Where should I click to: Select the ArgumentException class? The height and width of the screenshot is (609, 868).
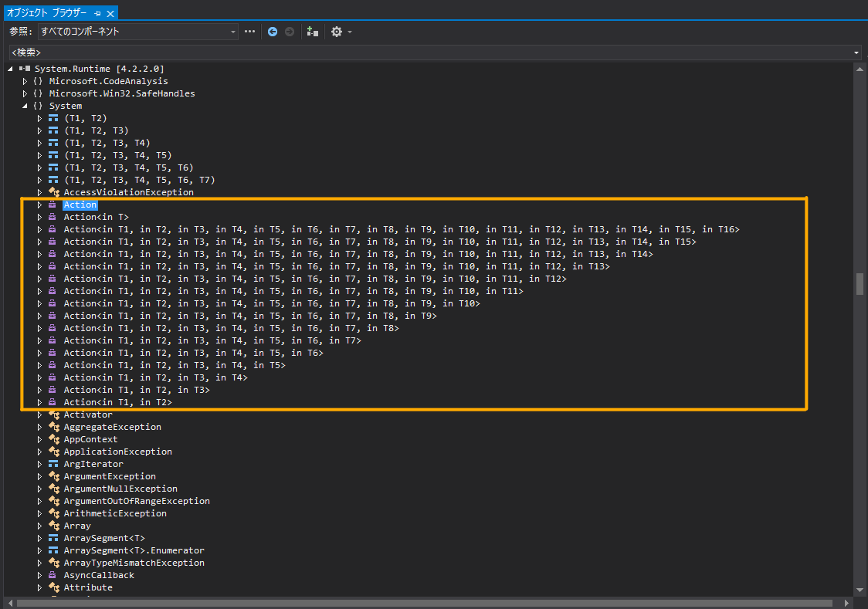click(110, 476)
